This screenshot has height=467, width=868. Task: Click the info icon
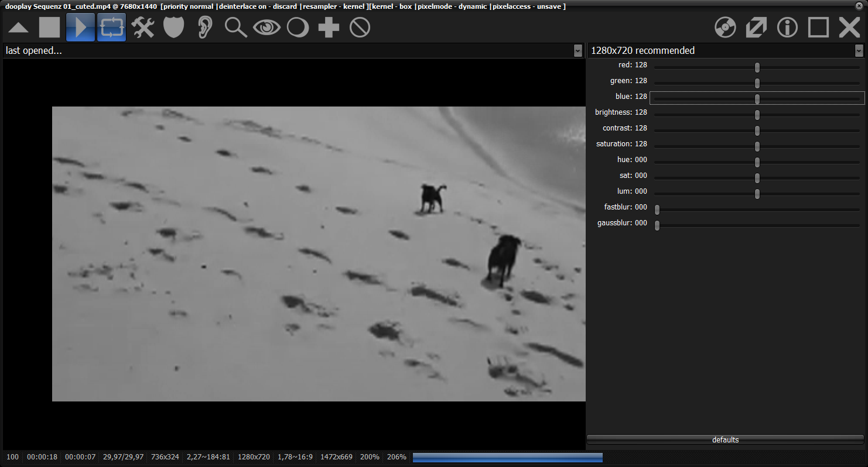787,28
